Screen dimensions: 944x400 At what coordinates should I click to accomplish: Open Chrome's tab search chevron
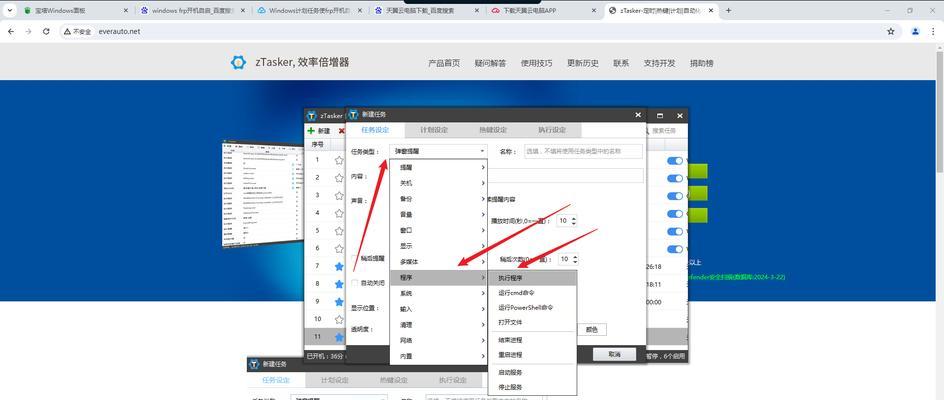click(x=9, y=10)
